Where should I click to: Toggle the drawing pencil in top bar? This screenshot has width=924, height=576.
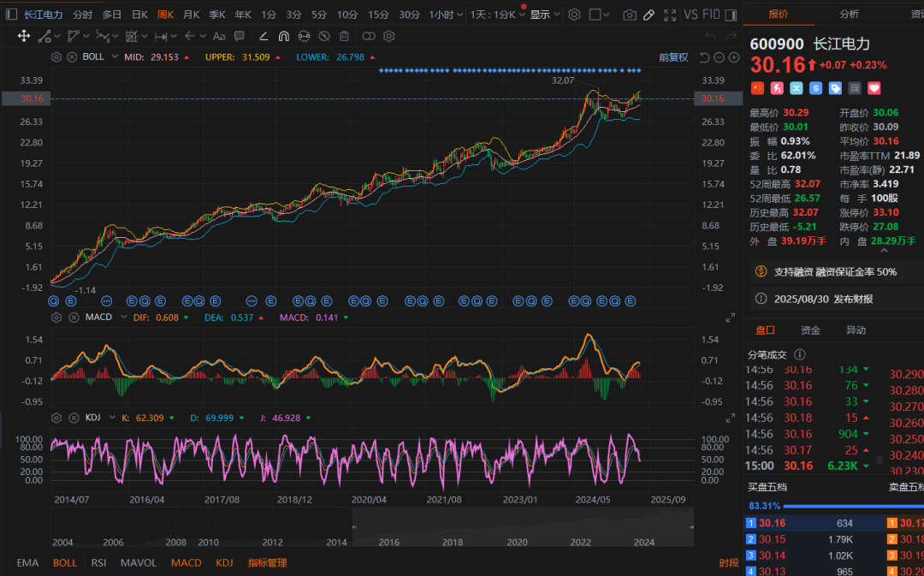[649, 15]
